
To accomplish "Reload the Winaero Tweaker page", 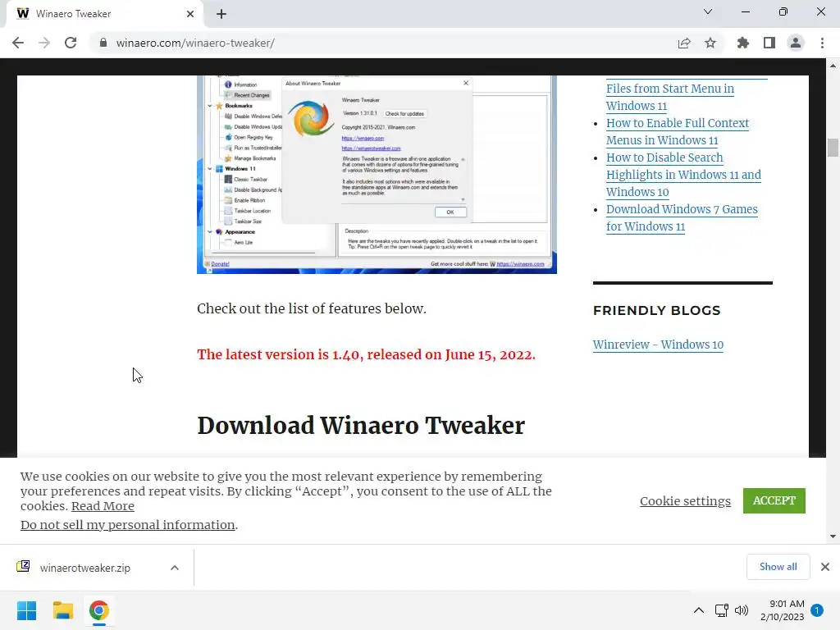I will click(71, 43).
